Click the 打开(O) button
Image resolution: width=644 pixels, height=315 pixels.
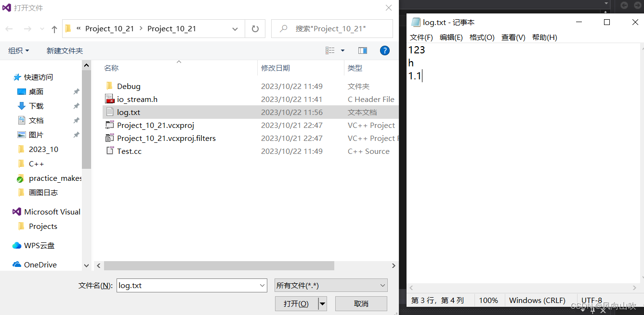(297, 303)
